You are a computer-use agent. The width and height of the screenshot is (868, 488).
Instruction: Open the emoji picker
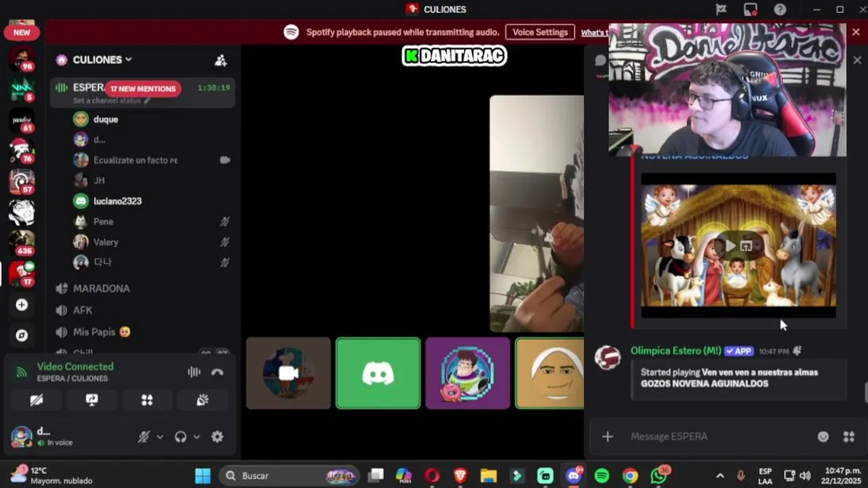[823, 436]
